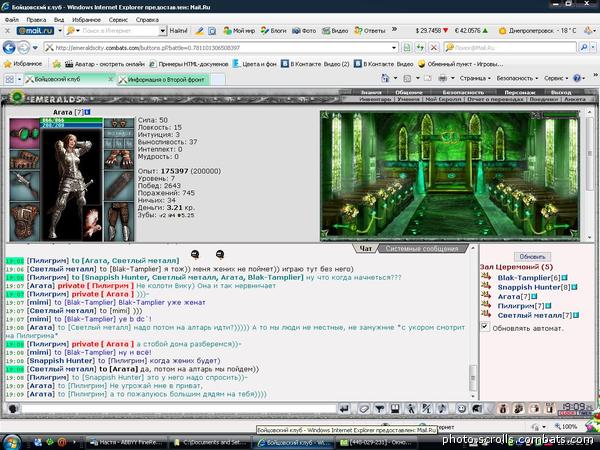
Task: Open the Общение game menu
Action: click(409, 92)
